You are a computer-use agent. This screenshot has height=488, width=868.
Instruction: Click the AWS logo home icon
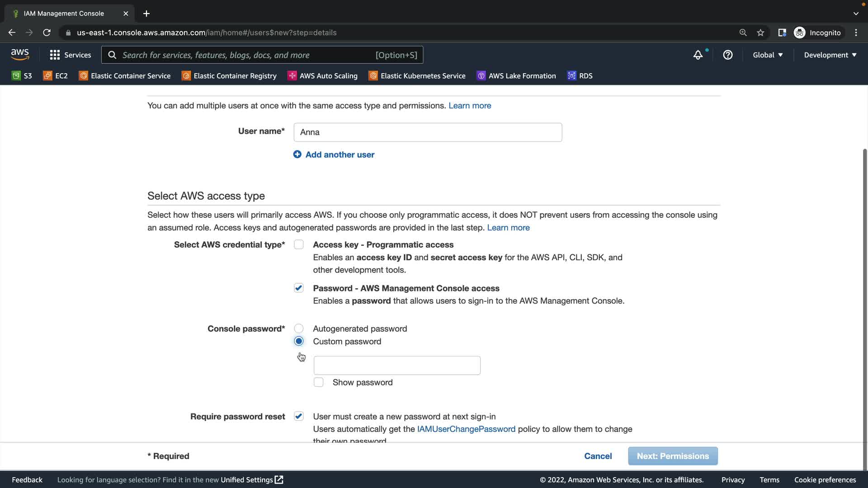(20, 55)
